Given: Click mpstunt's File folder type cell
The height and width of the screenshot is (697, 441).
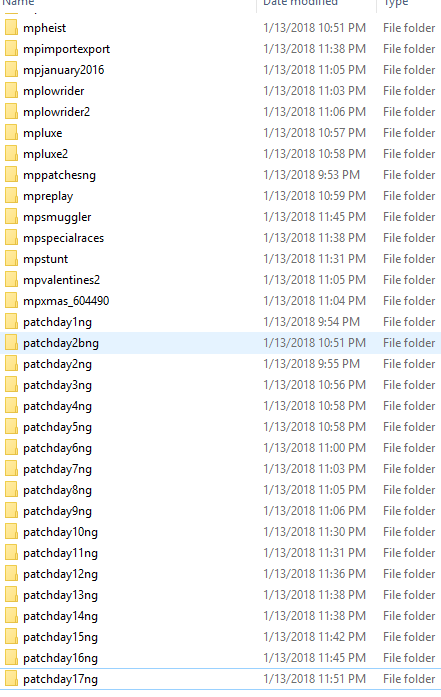Looking at the screenshot, I should 409,259.
